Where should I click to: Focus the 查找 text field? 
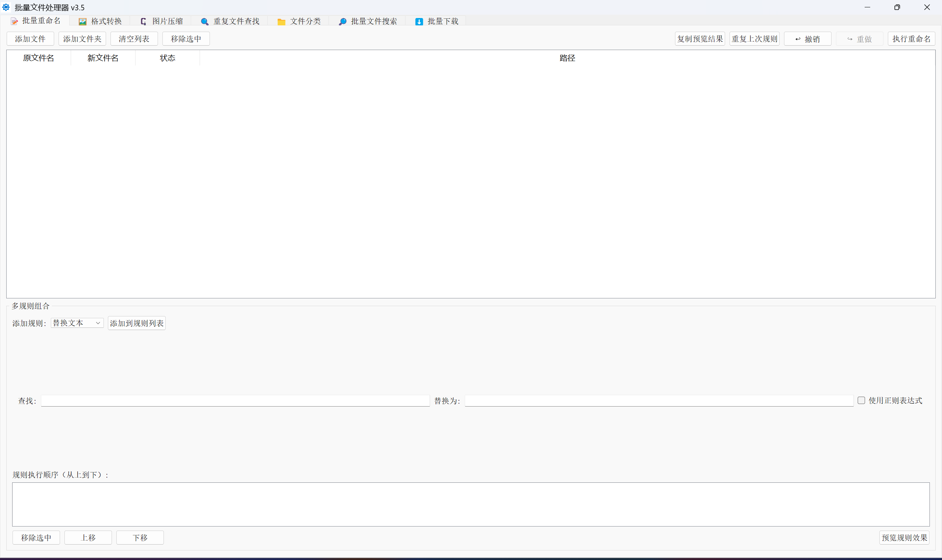pos(235,401)
